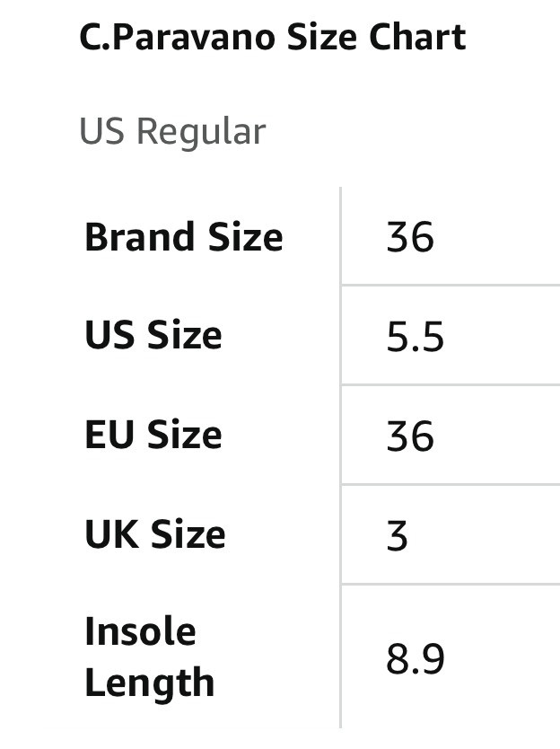560x749 pixels.
Task: Click the word Length in last row
Action: pyautogui.click(x=149, y=683)
